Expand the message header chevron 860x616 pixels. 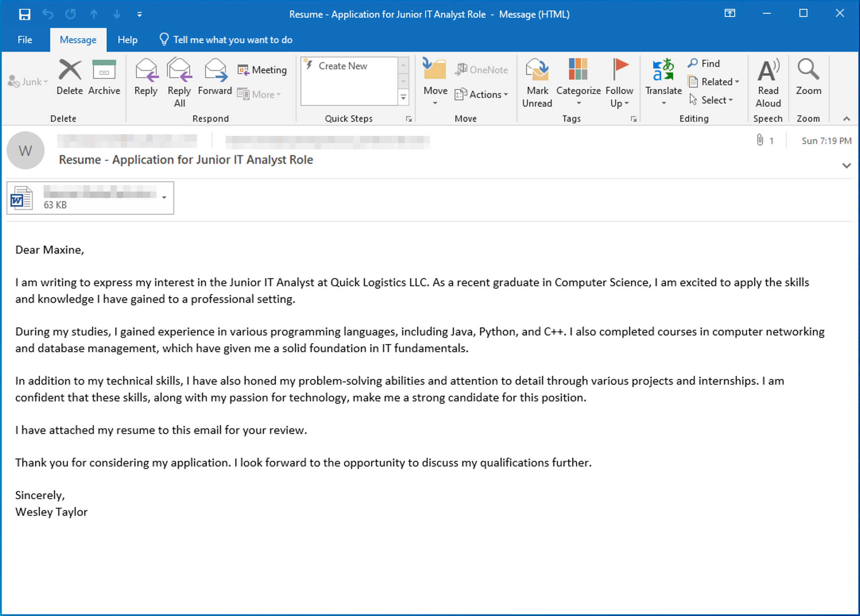pyautogui.click(x=846, y=166)
